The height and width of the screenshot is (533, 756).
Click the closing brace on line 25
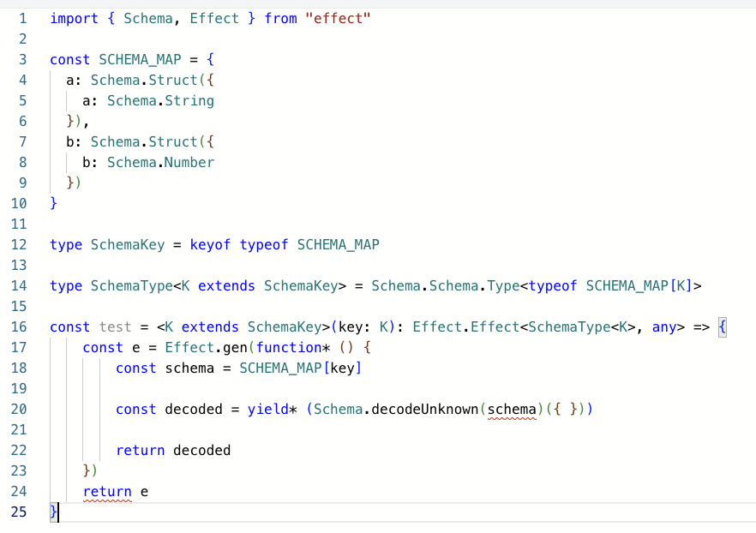53,512
